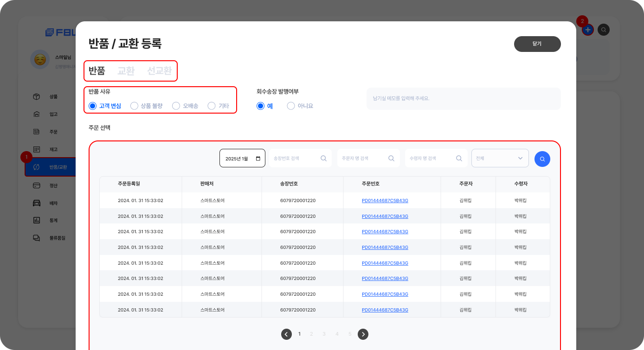Click the 판매처 column header
644x350 pixels.
click(x=207, y=184)
